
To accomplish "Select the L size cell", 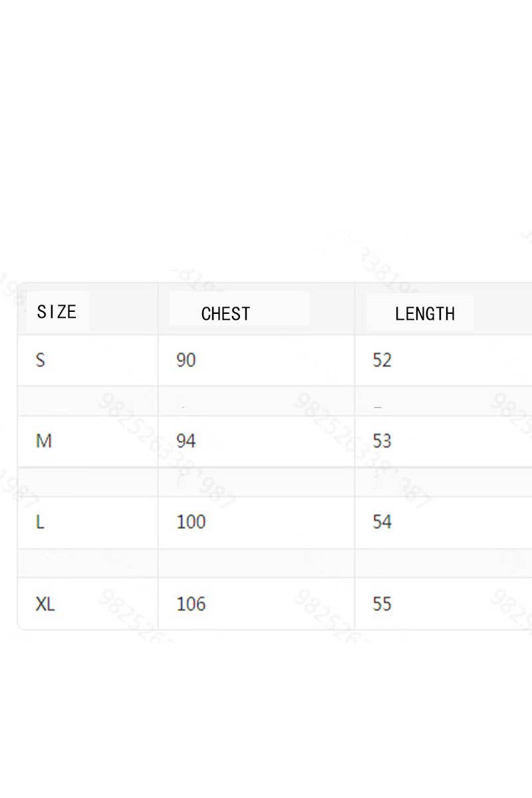I will coord(40,522).
